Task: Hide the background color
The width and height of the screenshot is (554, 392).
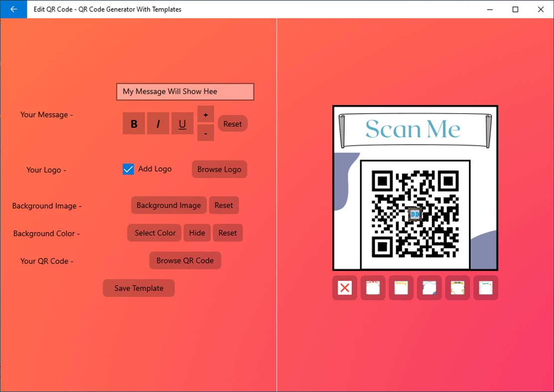Action: [x=197, y=233]
